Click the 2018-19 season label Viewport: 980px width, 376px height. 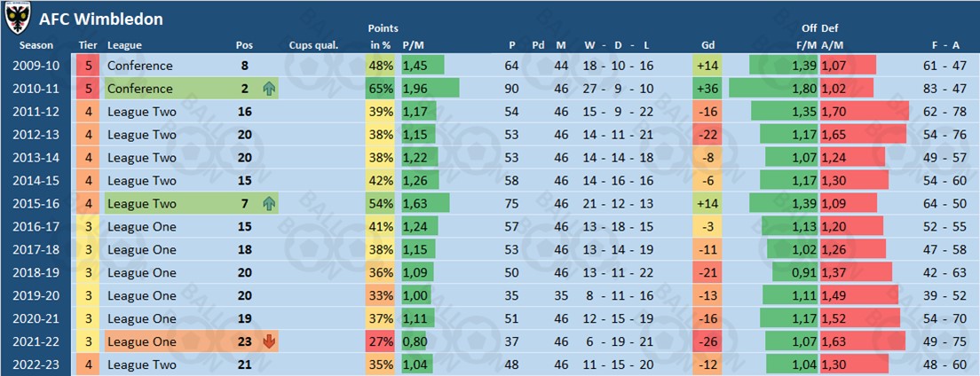click(x=36, y=273)
